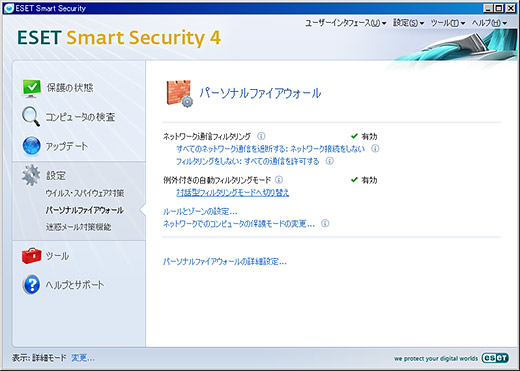Close the ESET Smart Security window
This screenshot has height=371, width=520.
511,8
